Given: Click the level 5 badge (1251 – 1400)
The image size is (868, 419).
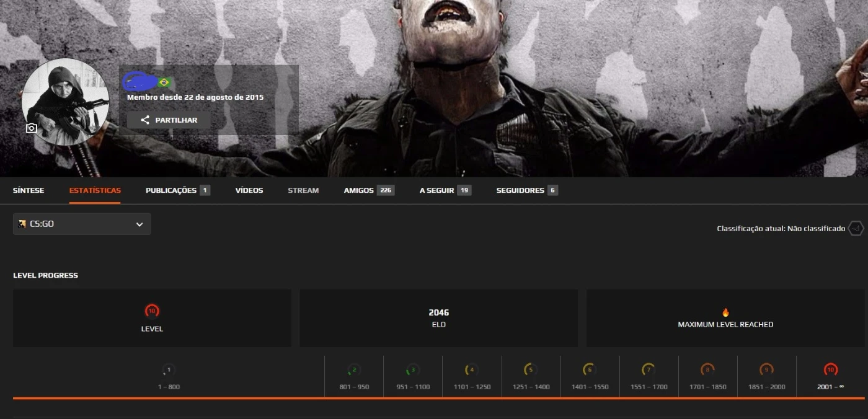Looking at the screenshot, I should coord(531,370).
